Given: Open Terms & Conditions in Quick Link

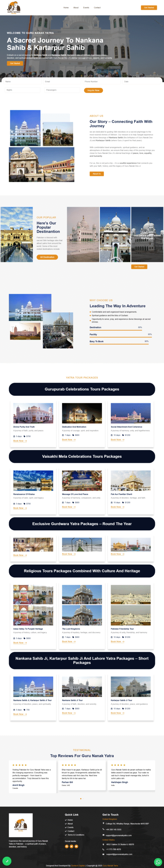Looking at the screenshot, I should pyautogui.click(x=76, y=834).
